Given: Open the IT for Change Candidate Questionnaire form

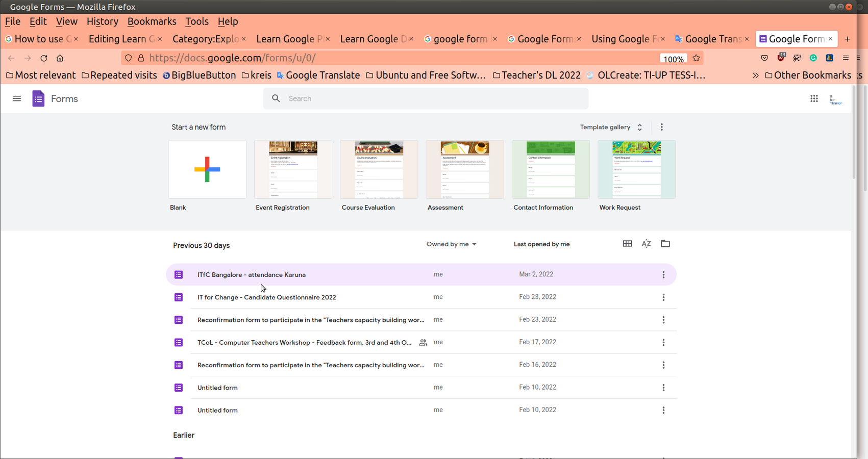Looking at the screenshot, I should coord(266,297).
